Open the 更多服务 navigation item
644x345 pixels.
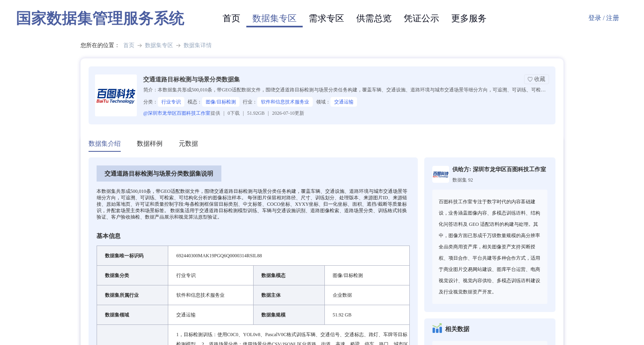(469, 19)
